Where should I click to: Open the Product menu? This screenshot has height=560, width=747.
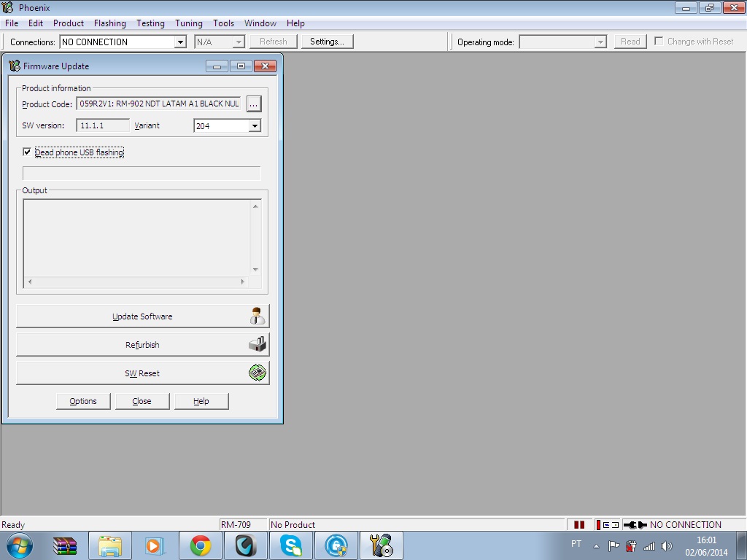pyautogui.click(x=68, y=23)
